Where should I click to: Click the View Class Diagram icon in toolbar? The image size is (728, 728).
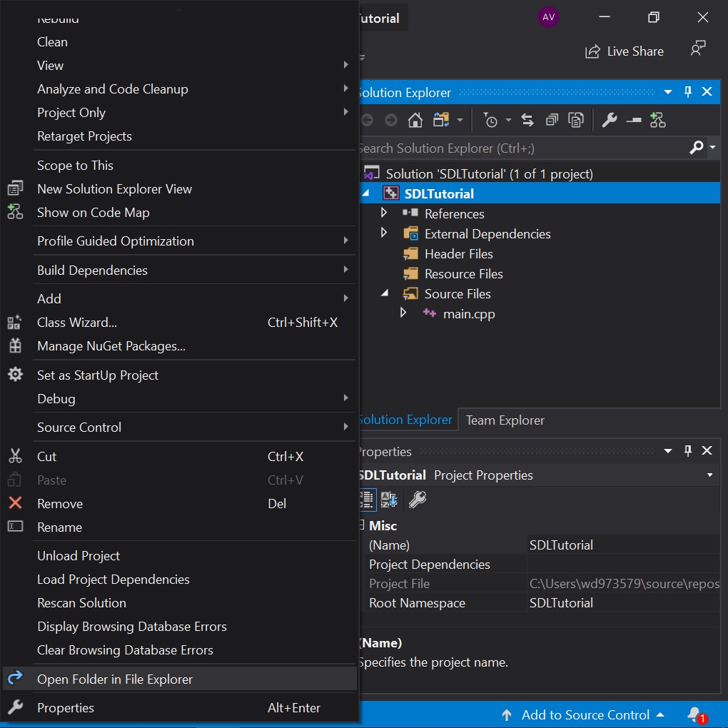pos(657,120)
